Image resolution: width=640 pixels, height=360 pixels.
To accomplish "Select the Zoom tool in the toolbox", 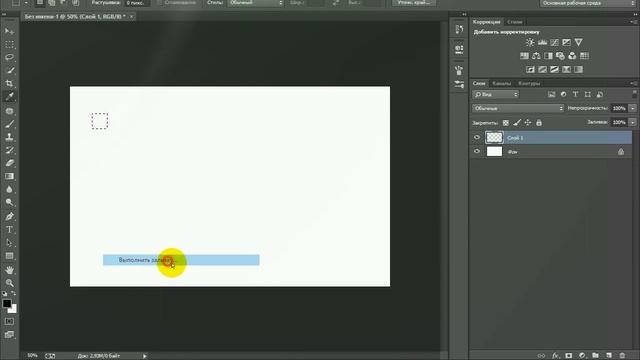I will [9, 282].
